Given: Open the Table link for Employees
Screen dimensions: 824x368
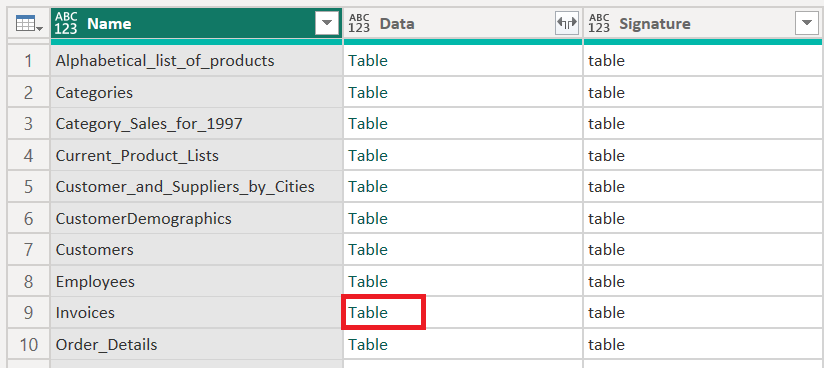Looking at the screenshot, I should click(x=368, y=281).
